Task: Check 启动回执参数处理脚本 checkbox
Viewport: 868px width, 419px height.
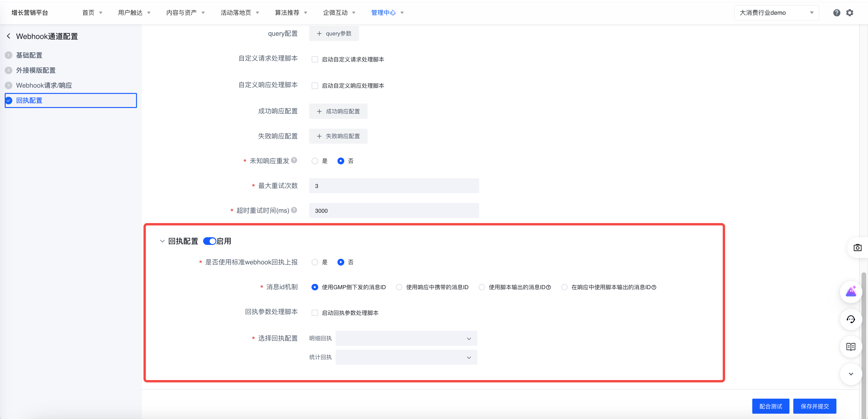Action: [x=315, y=313]
